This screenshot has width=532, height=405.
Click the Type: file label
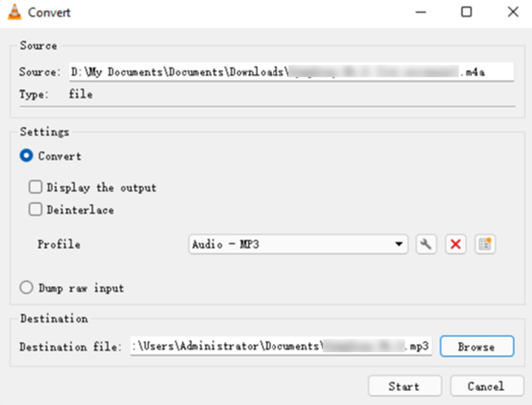(56, 94)
